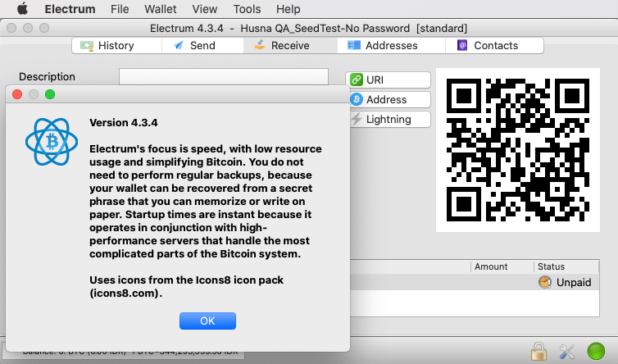Click the blue Bitcoin Address icon
The image size is (618, 364).
tap(357, 99)
